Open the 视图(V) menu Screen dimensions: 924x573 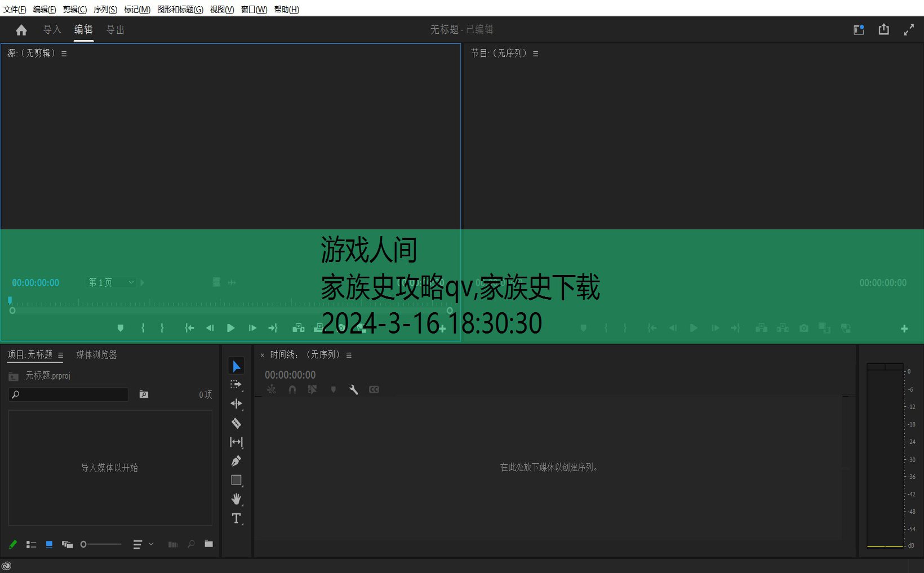coord(222,9)
